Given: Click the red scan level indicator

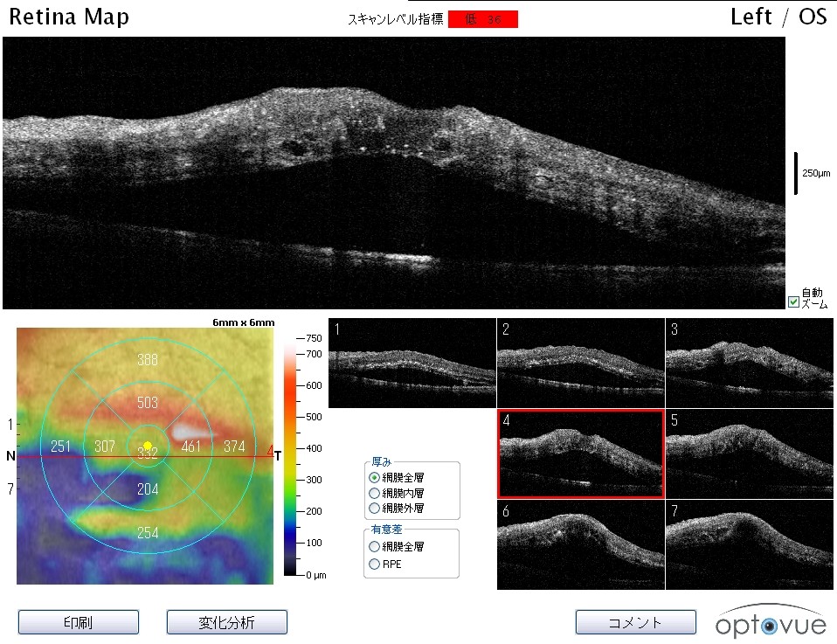Looking at the screenshot, I should coord(482,19).
